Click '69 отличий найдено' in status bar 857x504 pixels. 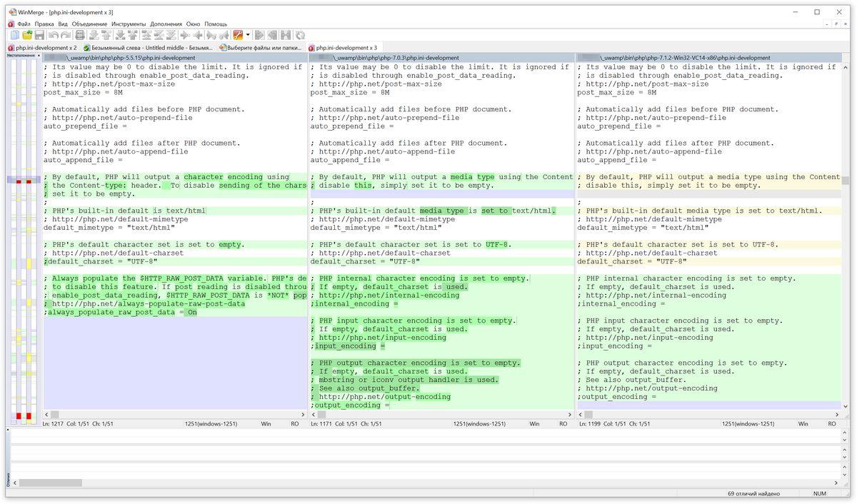click(754, 493)
